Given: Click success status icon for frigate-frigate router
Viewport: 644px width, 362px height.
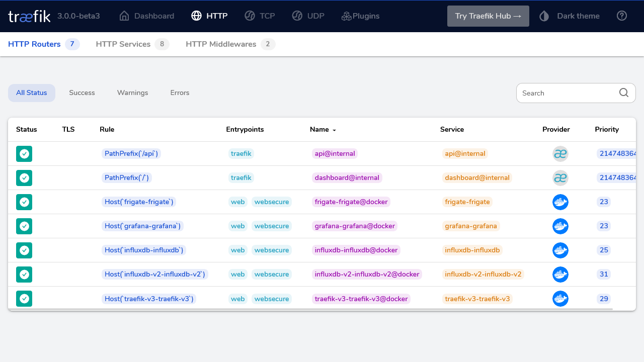Looking at the screenshot, I should (24, 202).
